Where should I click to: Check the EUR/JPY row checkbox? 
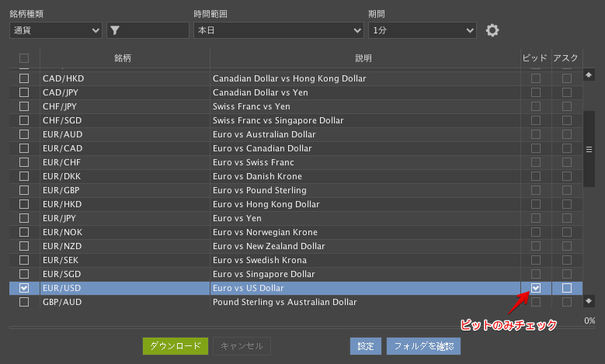pos(24,218)
